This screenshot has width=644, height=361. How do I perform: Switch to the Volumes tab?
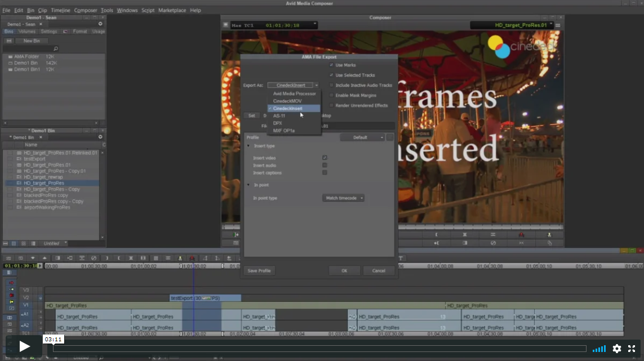pyautogui.click(x=26, y=31)
